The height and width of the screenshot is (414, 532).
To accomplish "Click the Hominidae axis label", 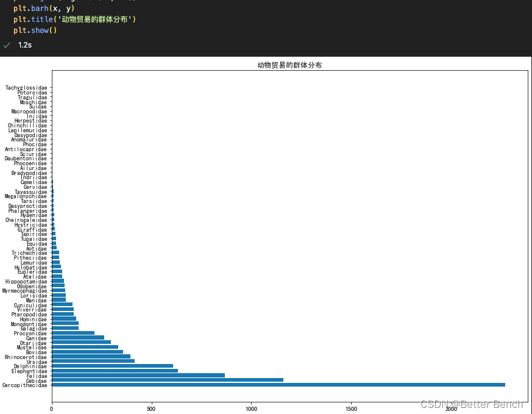I will [34, 319].
